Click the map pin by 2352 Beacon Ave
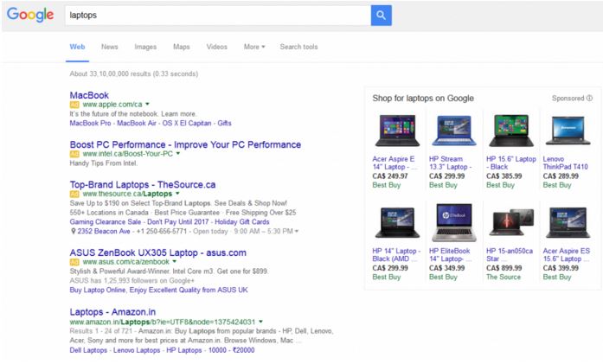This screenshot has height=364, width=603. click(73, 232)
